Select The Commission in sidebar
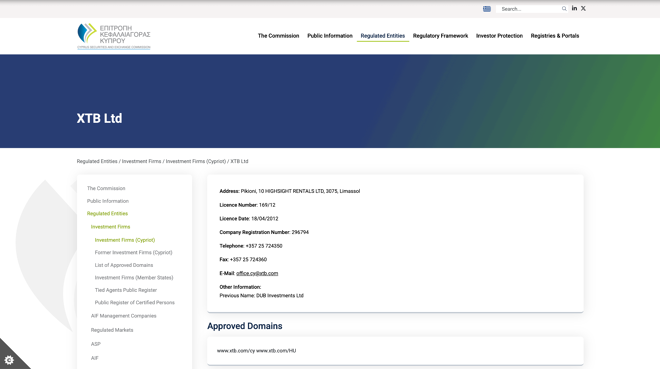The image size is (660, 369). coord(106,188)
